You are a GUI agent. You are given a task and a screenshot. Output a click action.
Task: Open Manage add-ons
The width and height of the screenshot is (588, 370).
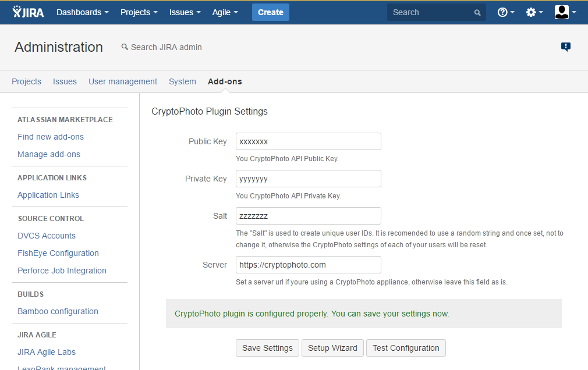pyautogui.click(x=49, y=154)
